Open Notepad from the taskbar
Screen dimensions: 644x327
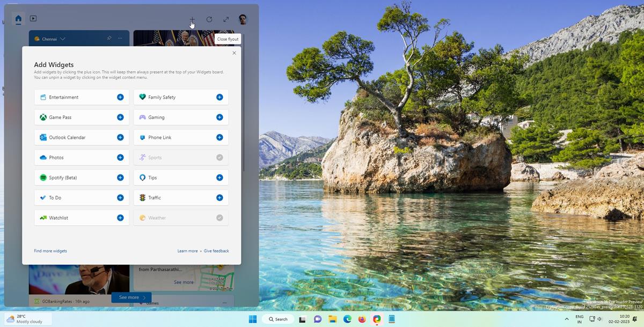click(392, 319)
